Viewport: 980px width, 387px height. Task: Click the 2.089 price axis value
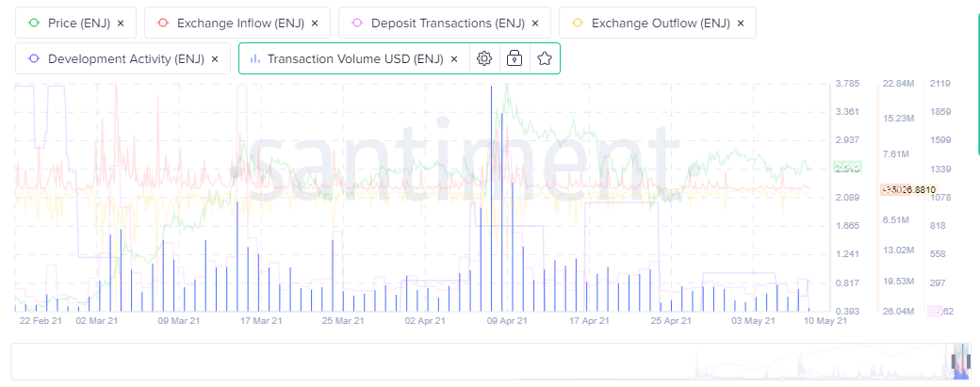pos(848,197)
